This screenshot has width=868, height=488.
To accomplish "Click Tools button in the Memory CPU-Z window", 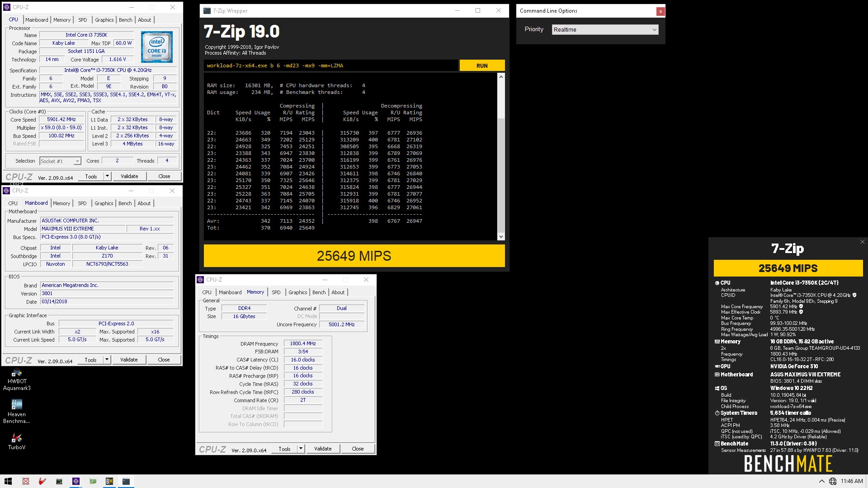I will click(x=284, y=449).
